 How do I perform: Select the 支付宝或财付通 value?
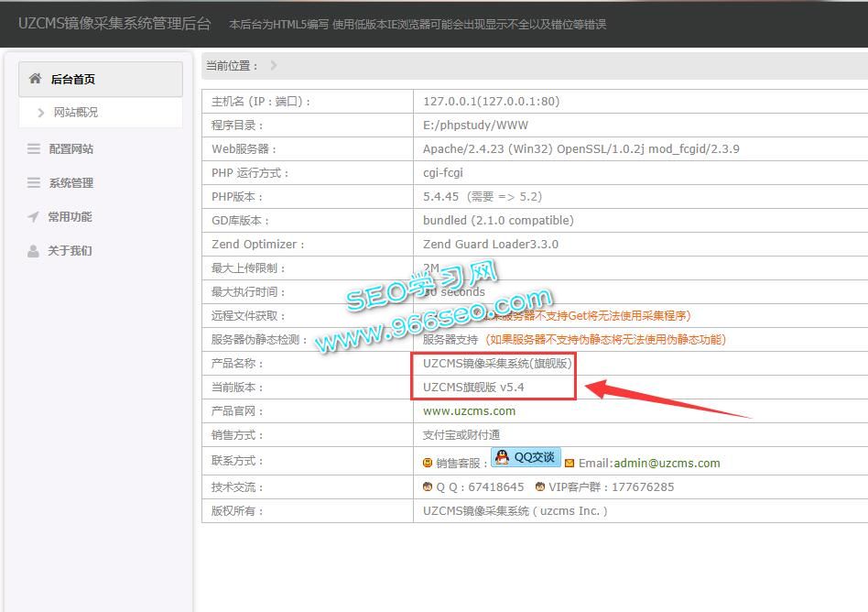pyautogui.click(x=461, y=435)
